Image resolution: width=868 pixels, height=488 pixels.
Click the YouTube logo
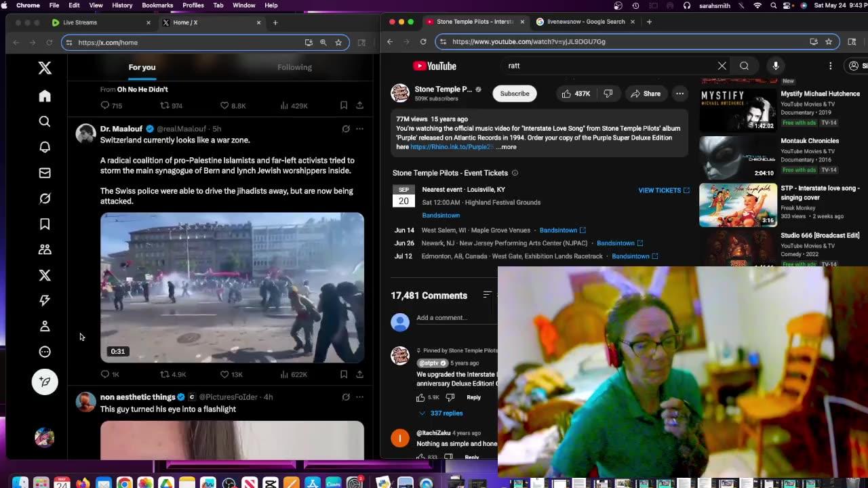[x=435, y=66]
